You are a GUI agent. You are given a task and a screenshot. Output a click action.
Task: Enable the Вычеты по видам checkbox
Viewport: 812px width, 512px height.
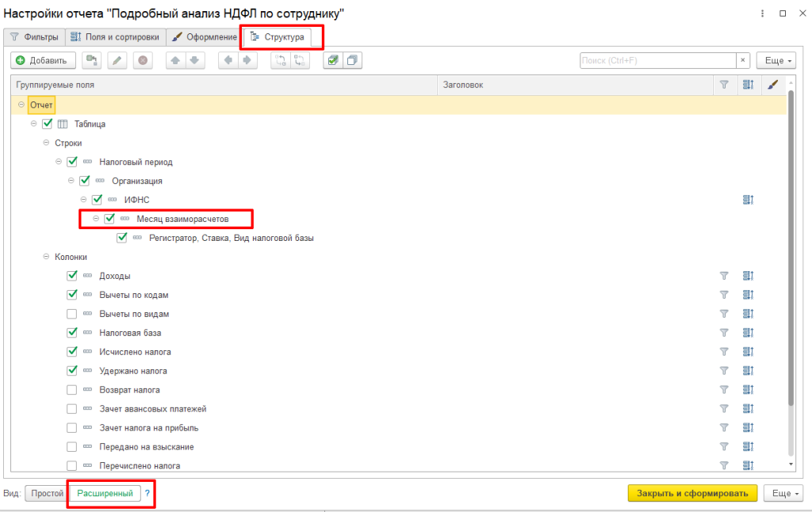72,314
